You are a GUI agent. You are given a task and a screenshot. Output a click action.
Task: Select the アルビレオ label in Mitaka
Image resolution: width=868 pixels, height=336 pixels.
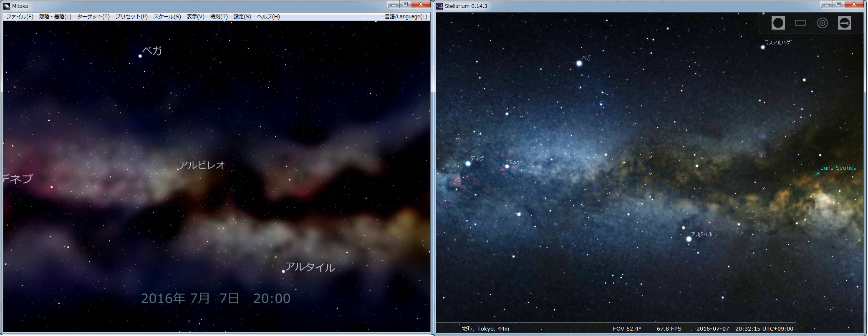(x=202, y=165)
